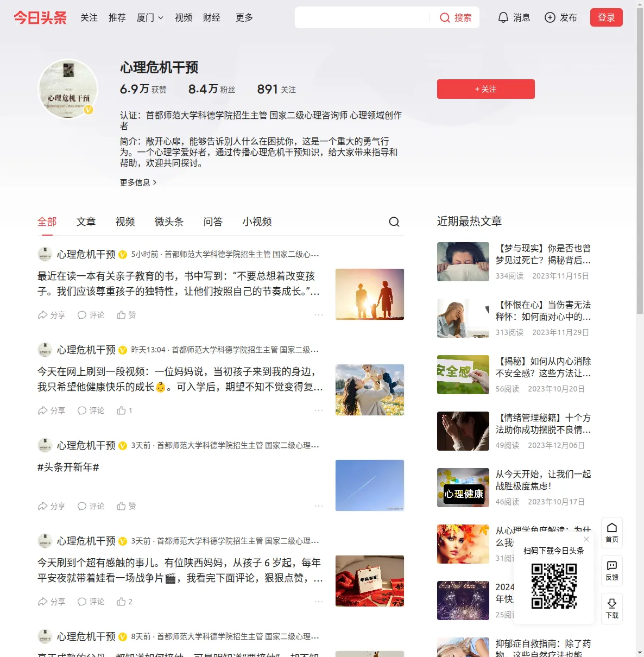Expand 更多信息 profile details
The height and width of the screenshot is (657, 644).
[138, 182]
